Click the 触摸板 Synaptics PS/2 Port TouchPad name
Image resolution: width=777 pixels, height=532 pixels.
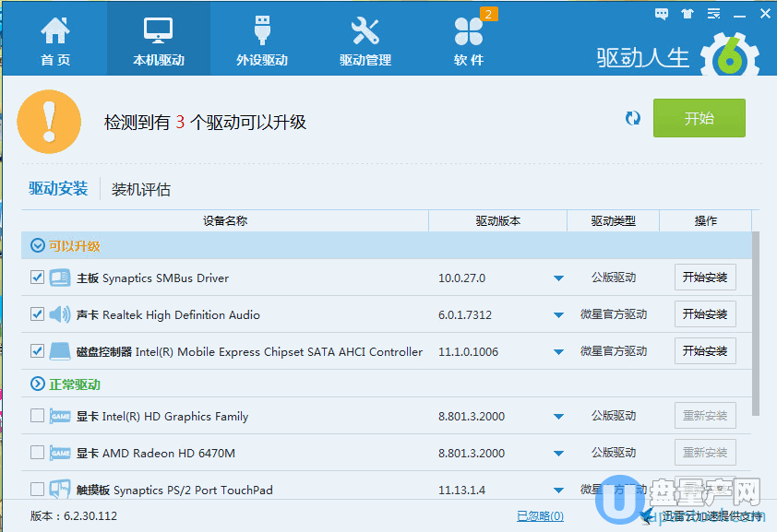[174, 490]
